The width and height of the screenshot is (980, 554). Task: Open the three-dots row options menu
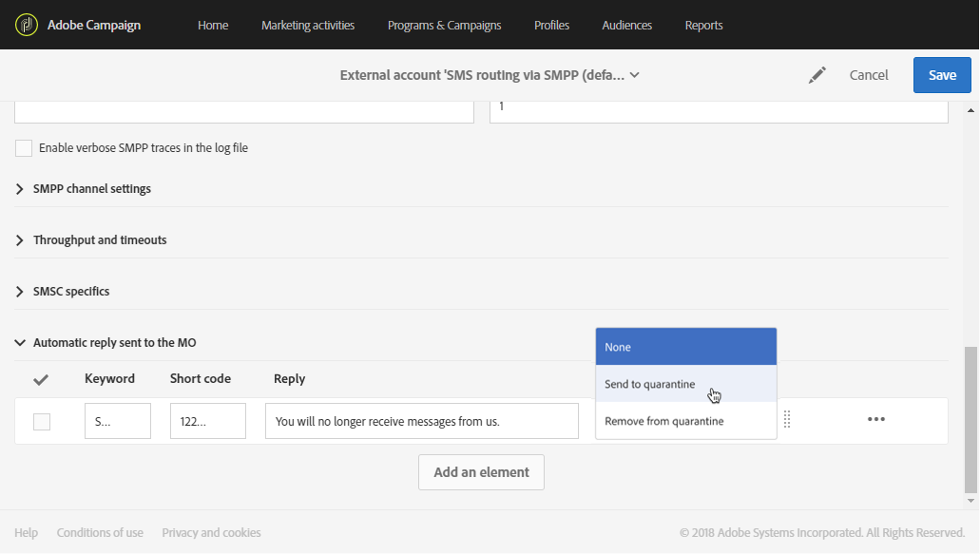coord(876,420)
